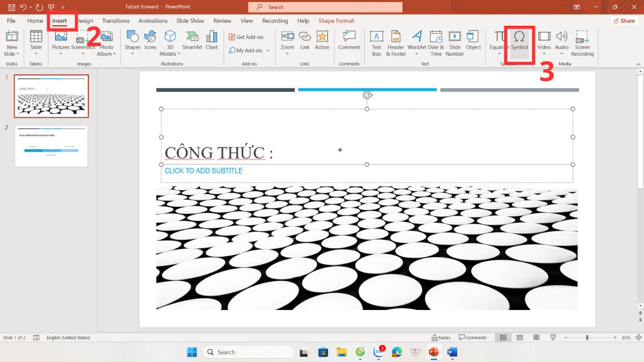Open the File tab
Screen dimensions: 644x362
(11, 21)
